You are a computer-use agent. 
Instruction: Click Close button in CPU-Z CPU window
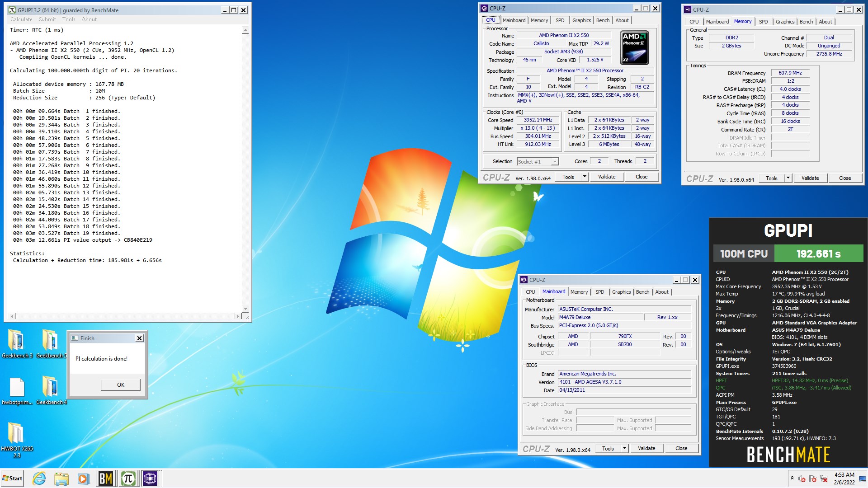click(642, 177)
